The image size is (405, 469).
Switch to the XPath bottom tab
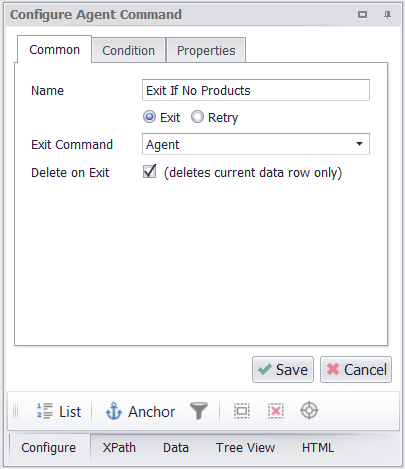[119, 447]
